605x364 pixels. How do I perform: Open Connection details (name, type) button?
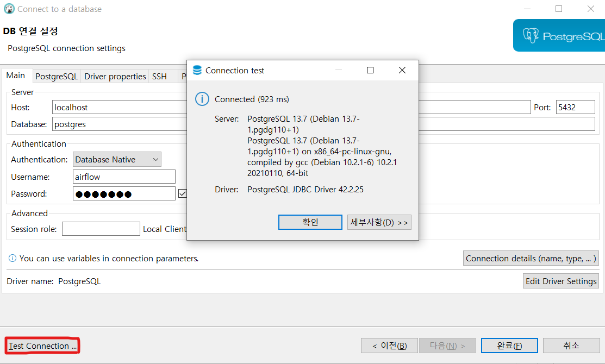[531, 259]
